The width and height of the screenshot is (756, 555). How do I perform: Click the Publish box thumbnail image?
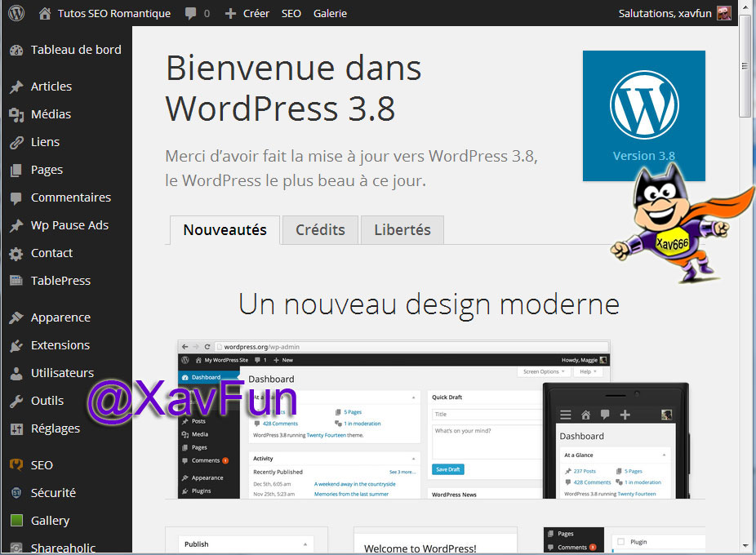click(247, 540)
